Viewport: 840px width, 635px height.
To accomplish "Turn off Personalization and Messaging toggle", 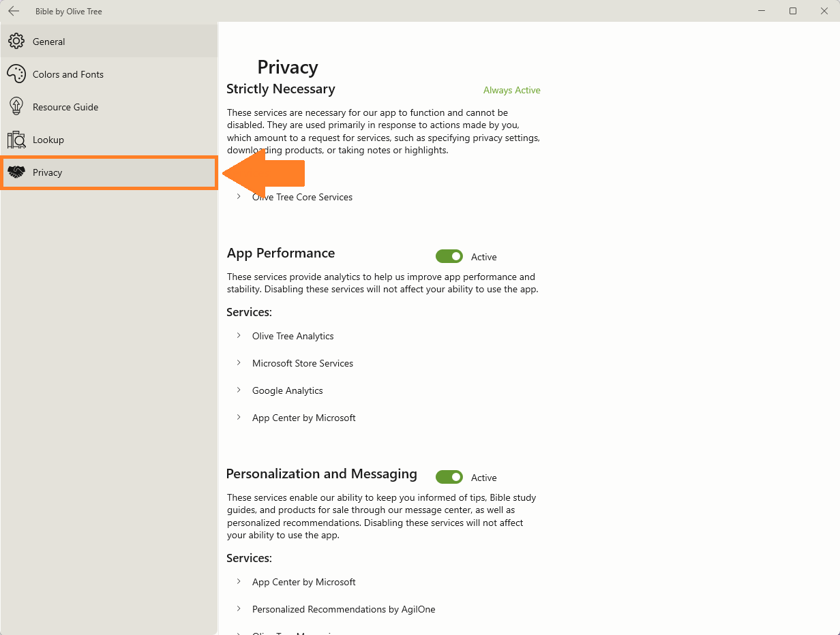I will click(449, 477).
